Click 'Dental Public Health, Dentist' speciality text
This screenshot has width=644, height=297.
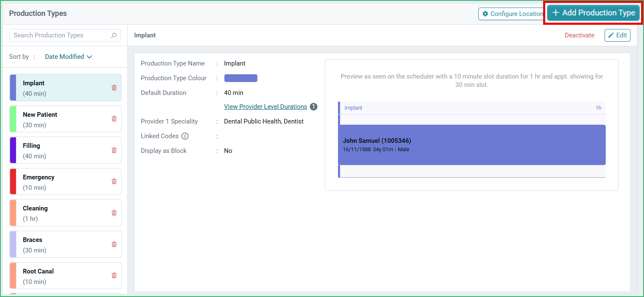[x=264, y=121]
